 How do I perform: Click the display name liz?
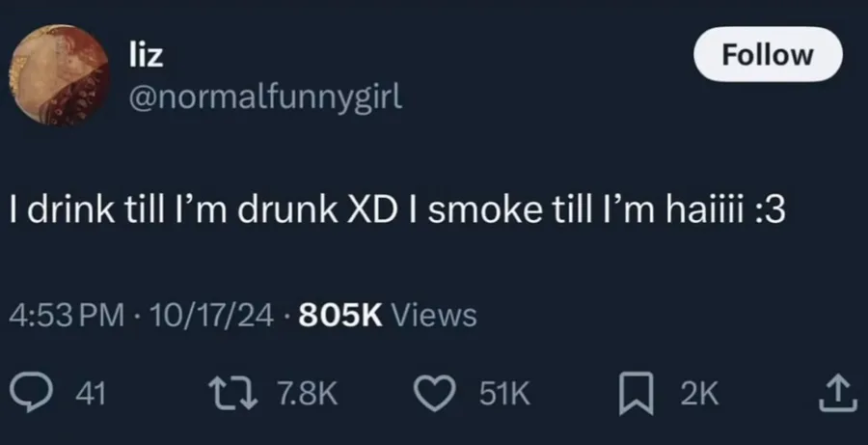point(147,55)
